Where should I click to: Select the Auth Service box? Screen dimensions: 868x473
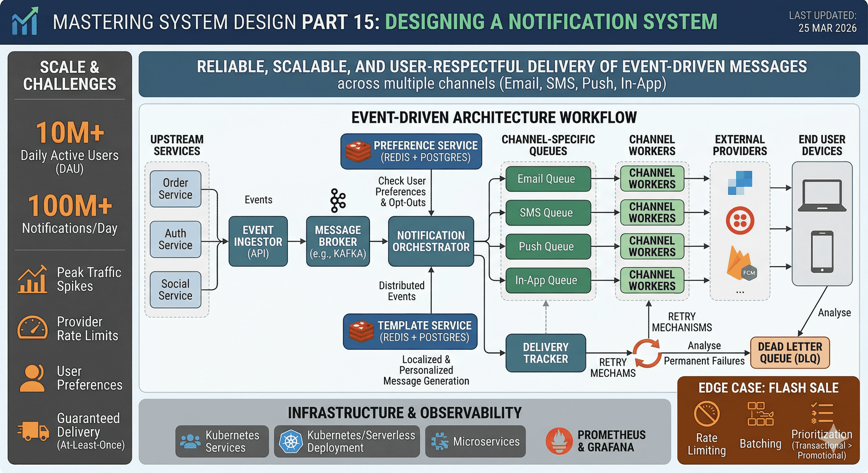[175, 239]
